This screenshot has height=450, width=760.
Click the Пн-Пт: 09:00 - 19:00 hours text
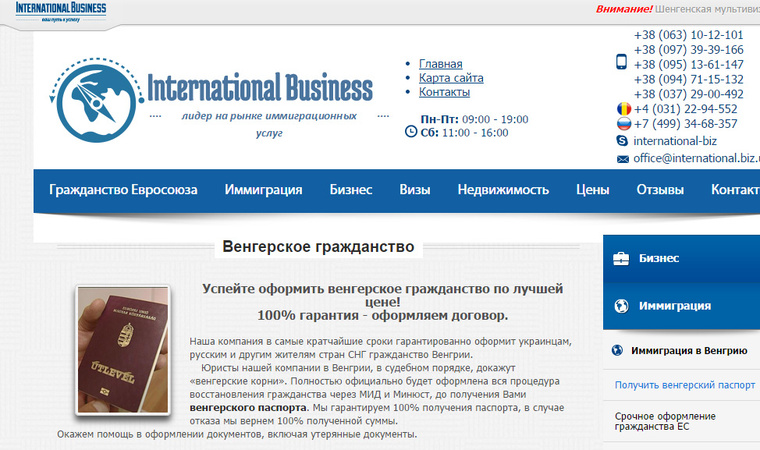[x=475, y=119]
